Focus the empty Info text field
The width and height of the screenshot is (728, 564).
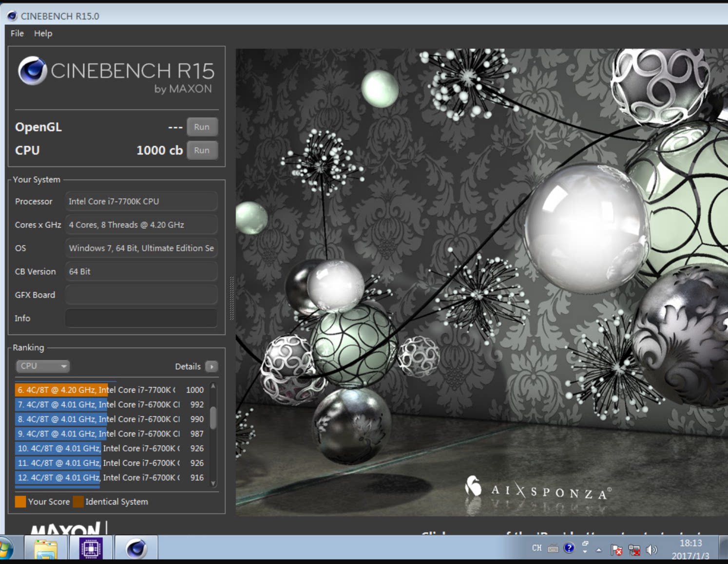click(141, 318)
